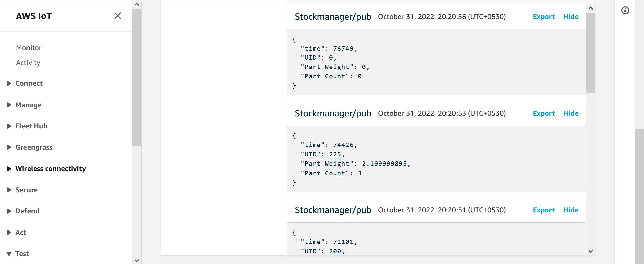The height and width of the screenshot is (264, 644).
Task: Expand Wireless connectivity section arrow
Action: click(x=9, y=169)
